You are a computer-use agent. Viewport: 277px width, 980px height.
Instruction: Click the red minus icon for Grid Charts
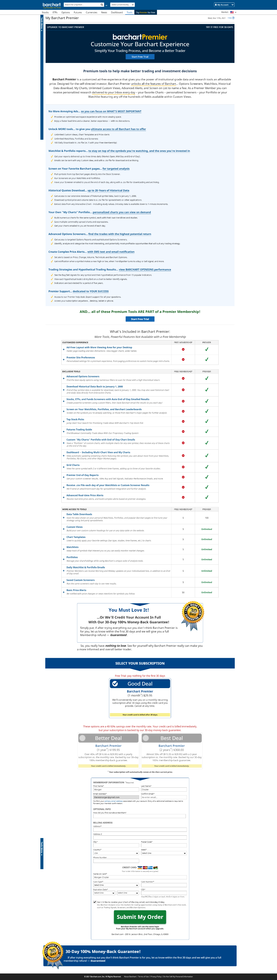(x=183, y=467)
